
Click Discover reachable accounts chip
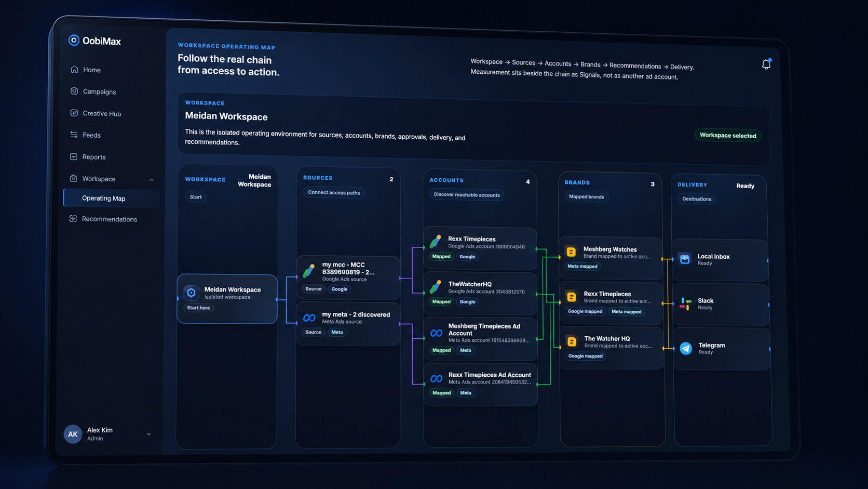[467, 195]
